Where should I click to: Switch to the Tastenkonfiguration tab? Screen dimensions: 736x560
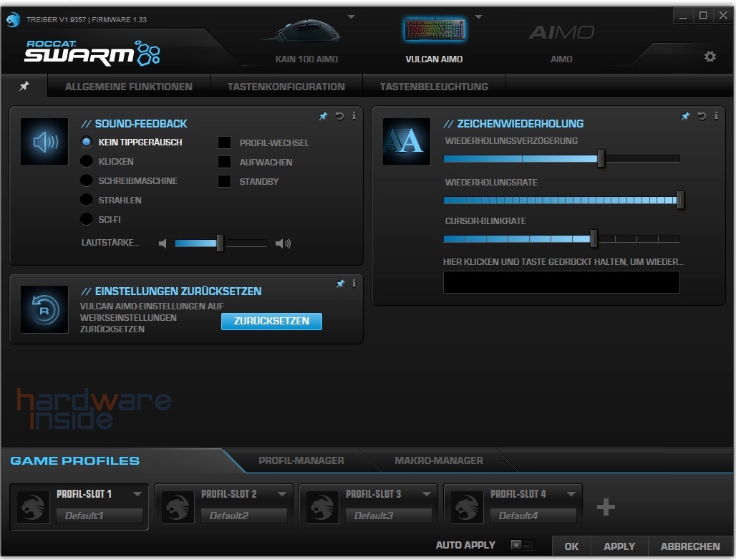point(286,87)
